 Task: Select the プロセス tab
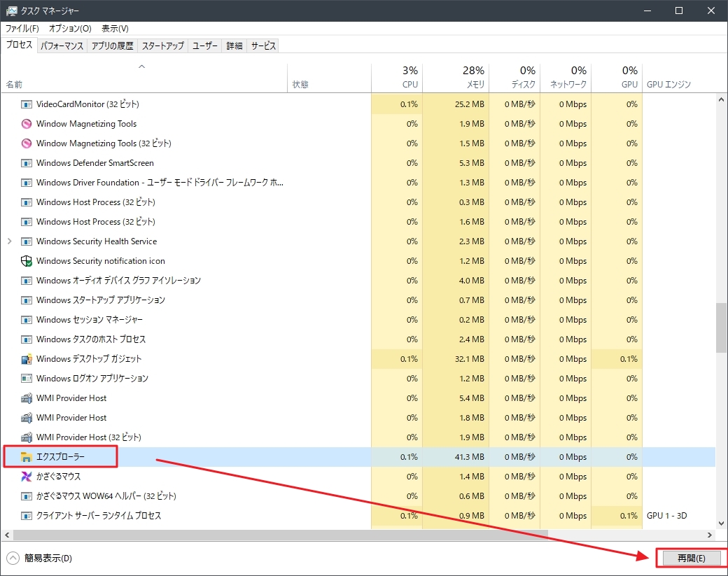19,45
